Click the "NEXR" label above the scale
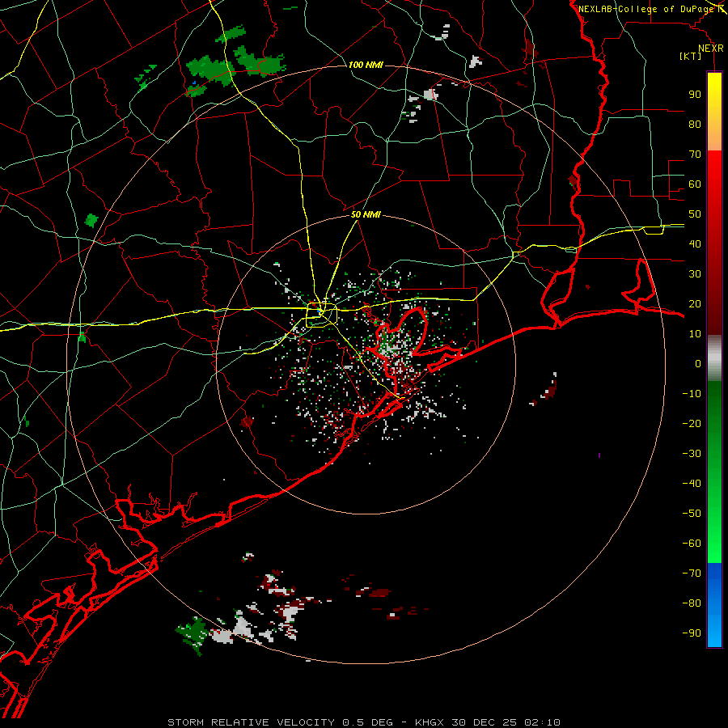The image size is (728, 728). 711,49
